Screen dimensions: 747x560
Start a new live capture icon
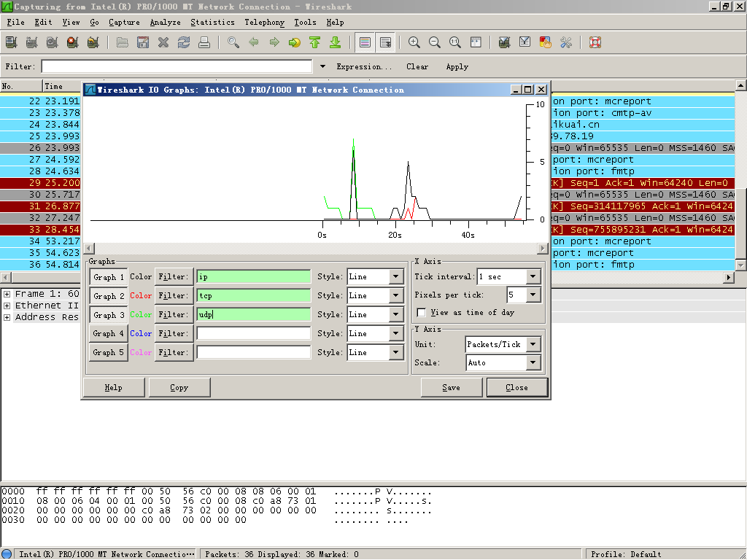pyautogui.click(x=53, y=42)
